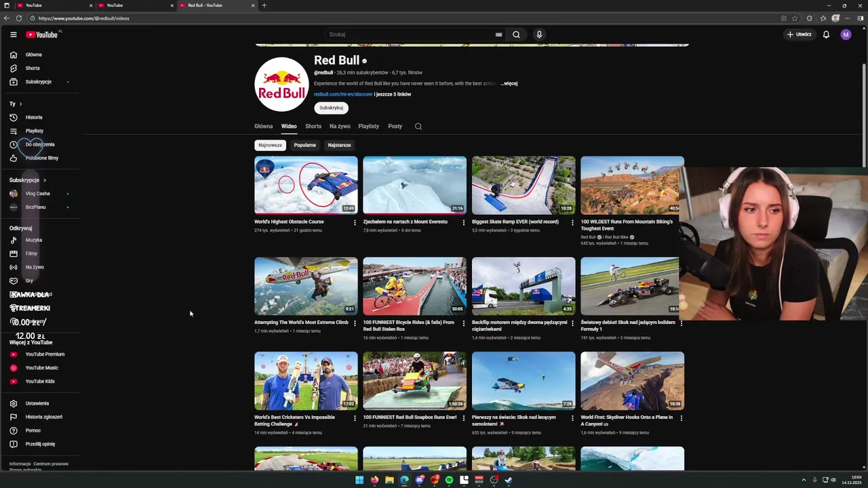Open the redbull.com/int-en/discover link
This screenshot has width=868, height=488.
tap(343, 94)
